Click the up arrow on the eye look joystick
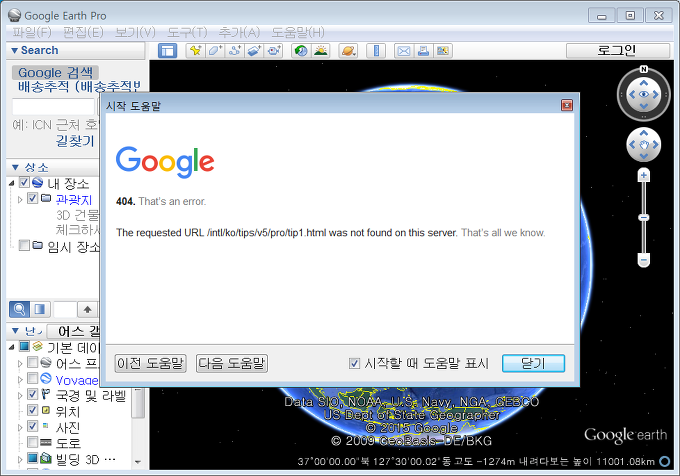Screen dimensions: 680x476 pyautogui.click(x=644, y=83)
